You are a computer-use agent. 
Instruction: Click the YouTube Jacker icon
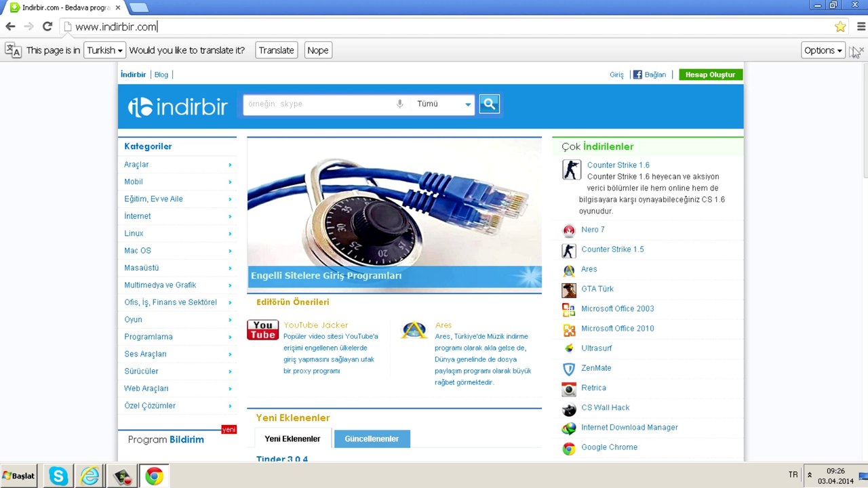coord(262,329)
